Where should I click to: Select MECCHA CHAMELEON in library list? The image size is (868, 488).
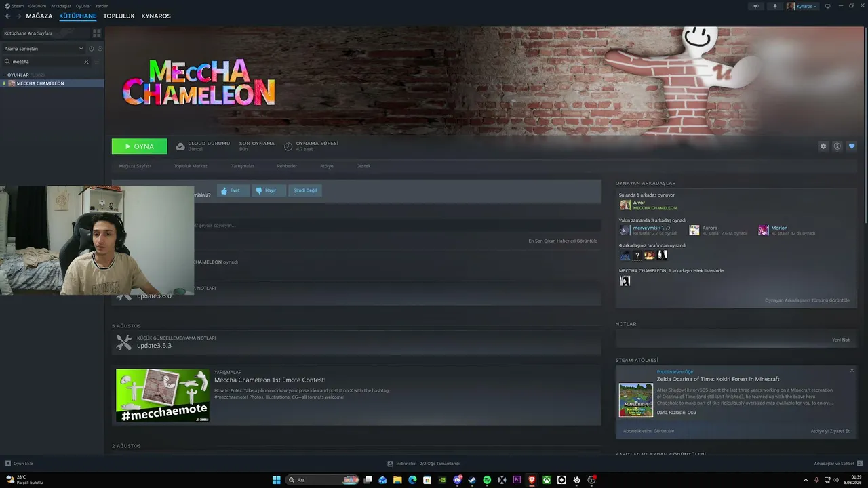point(52,83)
